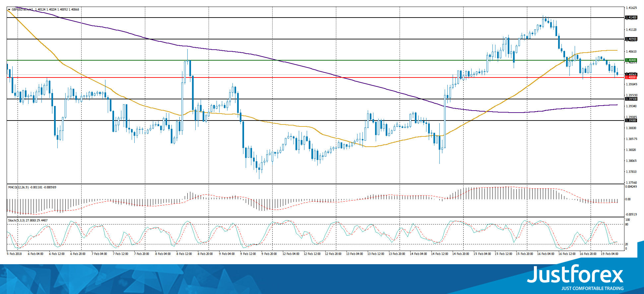
Task: Click the 7 Feb 20:00 time label
Action: click(x=142, y=254)
